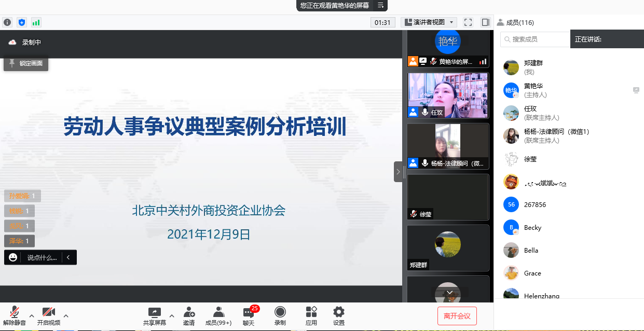
Task: Check the green network signal icon
Action: click(36, 22)
